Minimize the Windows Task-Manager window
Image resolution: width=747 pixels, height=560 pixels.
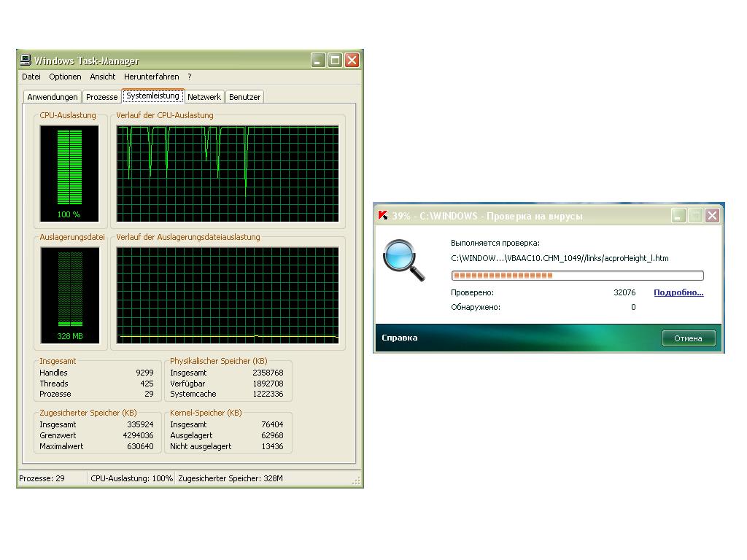[x=318, y=61]
